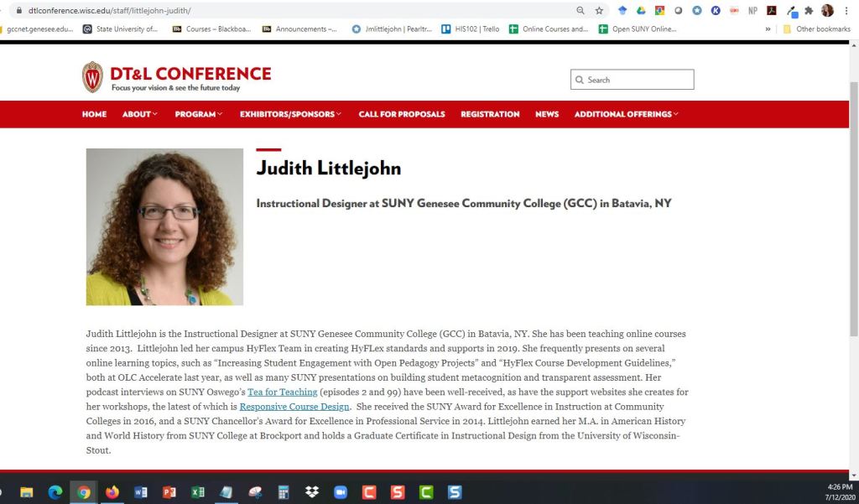This screenshot has height=504, width=859.
Task: Open Microsoft Excel from the taskbar
Action: pyautogui.click(x=199, y=492)
